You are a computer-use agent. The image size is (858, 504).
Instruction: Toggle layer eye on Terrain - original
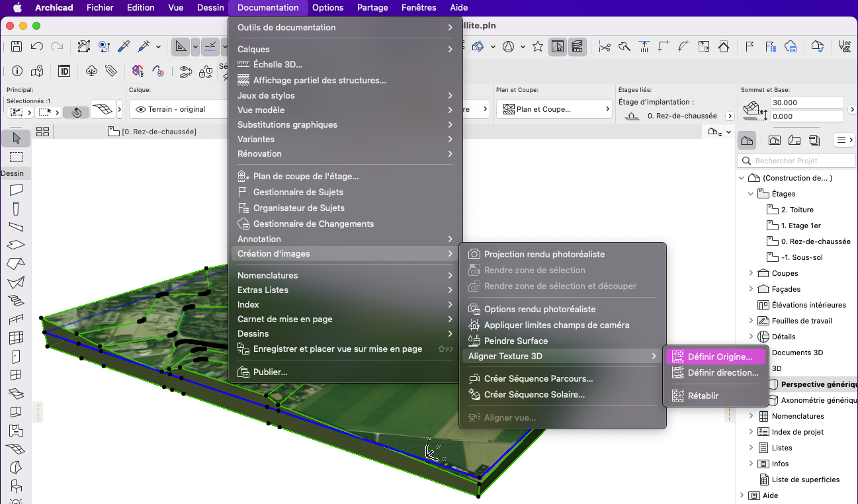[140, 109]
